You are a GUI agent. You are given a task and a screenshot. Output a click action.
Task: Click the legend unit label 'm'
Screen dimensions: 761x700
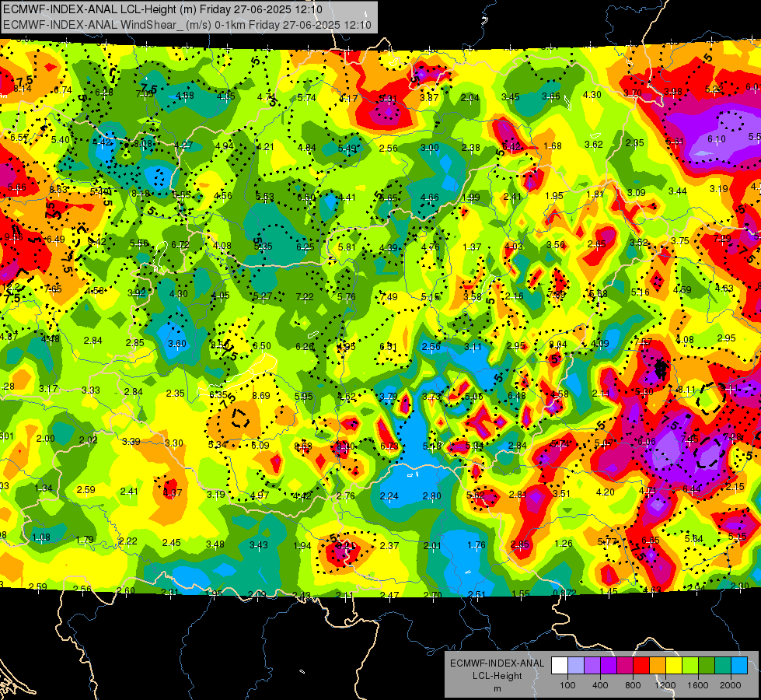(x=497, y=688)
